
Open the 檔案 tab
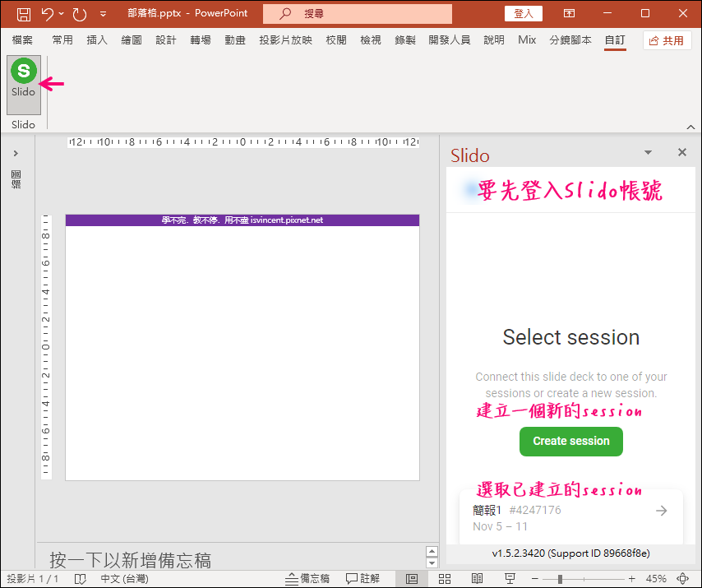click(x=22, y=40)
